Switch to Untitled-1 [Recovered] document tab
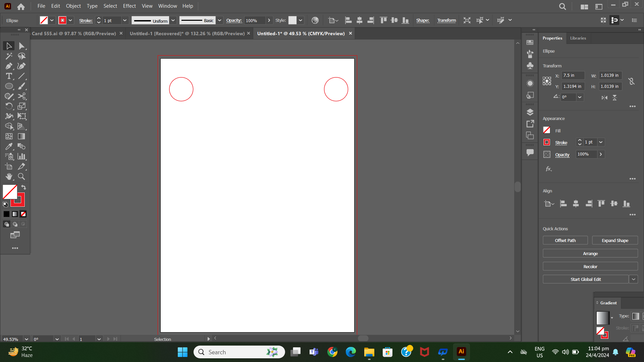The width and height of the screenshot is (644, 362). pos(187,34)
